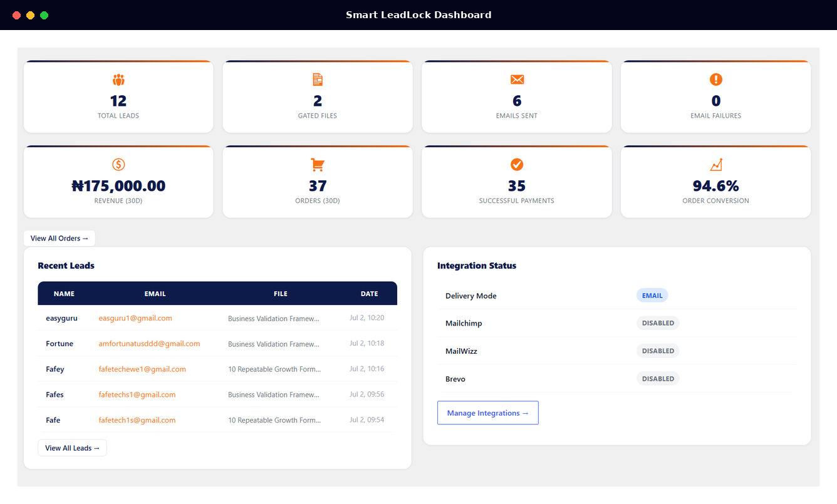Click the gated files count 2

[318, 101]
